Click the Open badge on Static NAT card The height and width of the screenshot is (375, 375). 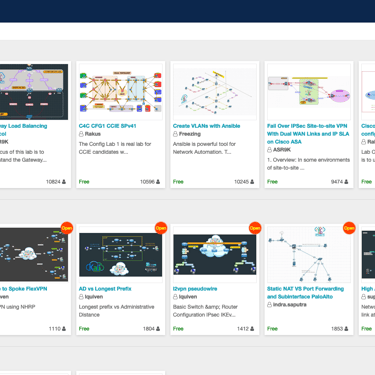pos(349,228)
